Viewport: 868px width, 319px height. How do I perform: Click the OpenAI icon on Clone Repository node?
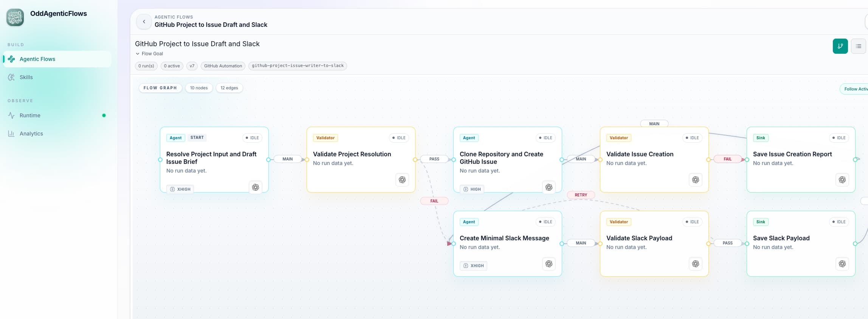click(549, 187)
